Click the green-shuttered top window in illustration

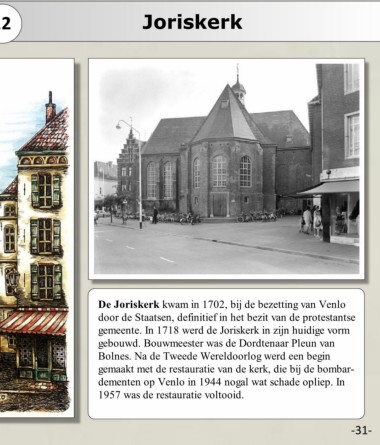(46, 190)
